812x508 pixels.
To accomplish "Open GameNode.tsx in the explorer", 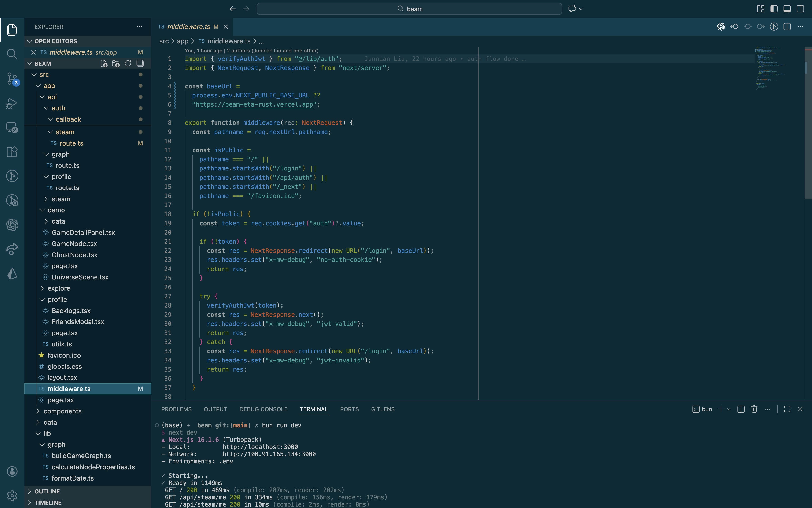I will tap(74, 244).
